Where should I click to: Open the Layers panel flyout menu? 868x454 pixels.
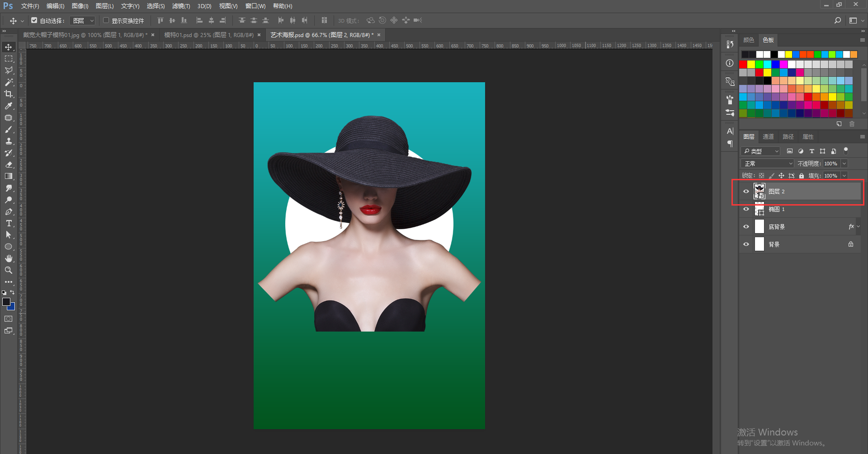(x=862, y=137)
